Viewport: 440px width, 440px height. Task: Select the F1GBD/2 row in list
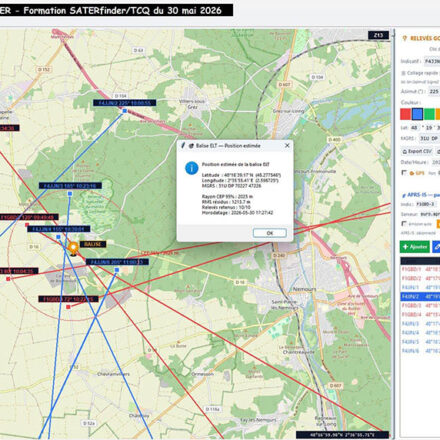420,278
